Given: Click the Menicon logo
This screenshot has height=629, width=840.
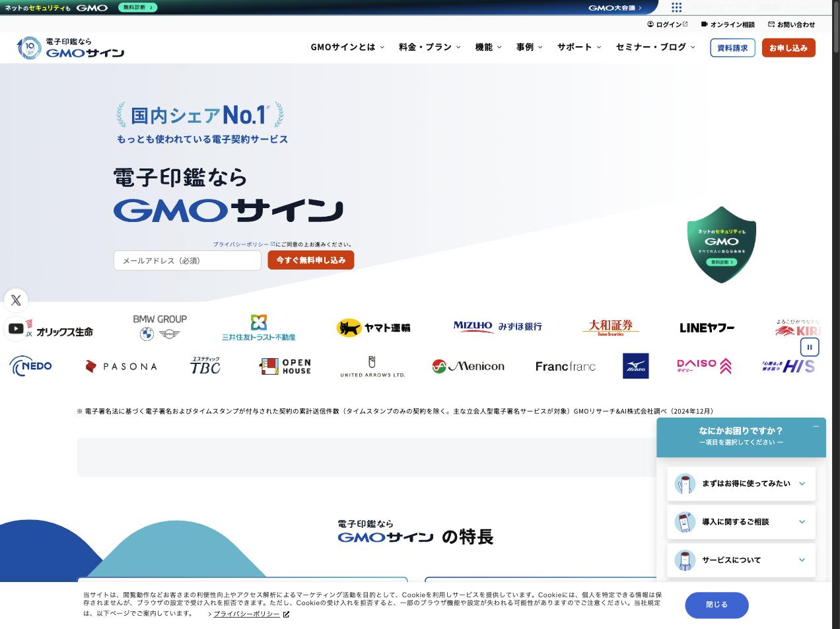Looking at the screenshot, I should (468, 366).
